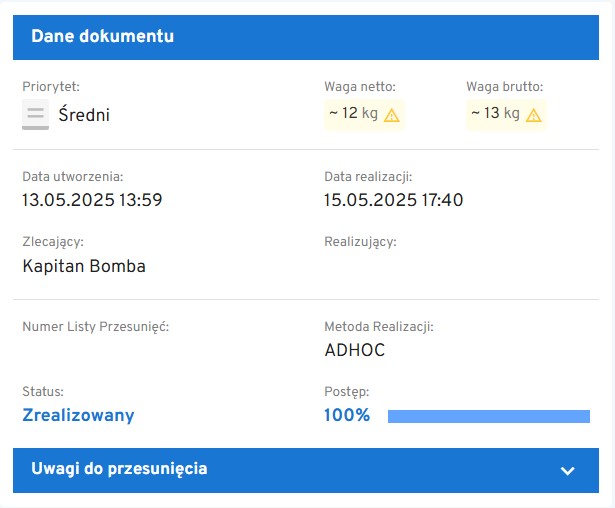Click the medium priority icon
Viewport: 615px width, 508px height.
pos(35,115)
